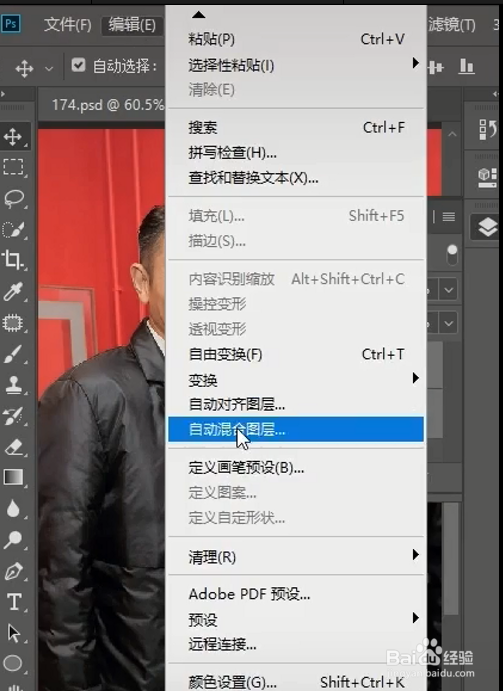Choose 自由变换 menu item
503x691 pixels.
point(296,354)
